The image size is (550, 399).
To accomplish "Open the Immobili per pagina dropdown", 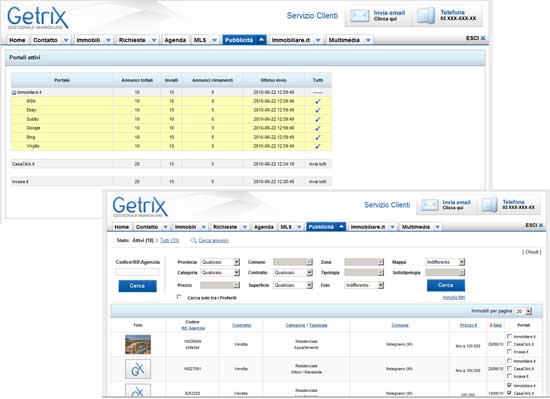I will pos(529,311).
